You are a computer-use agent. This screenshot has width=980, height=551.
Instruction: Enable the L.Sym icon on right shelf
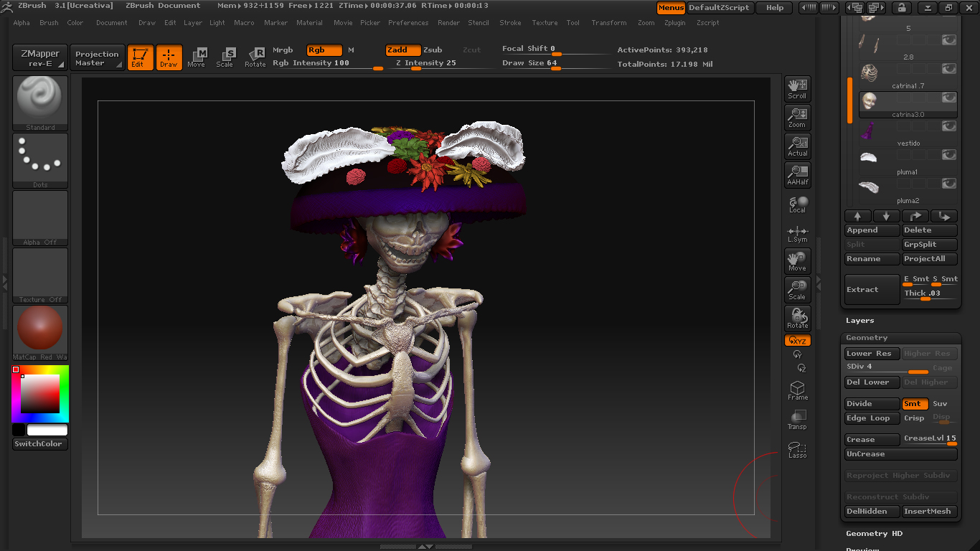(797, 232)
